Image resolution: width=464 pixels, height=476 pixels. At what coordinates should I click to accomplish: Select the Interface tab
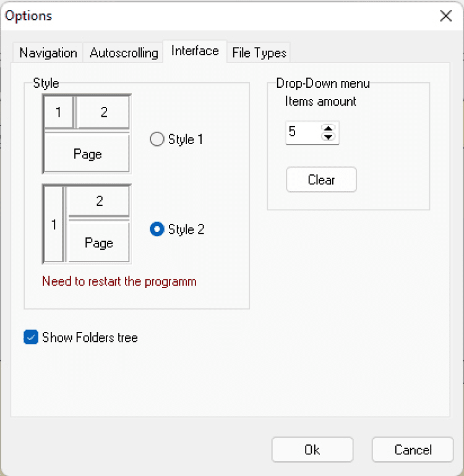195,51
